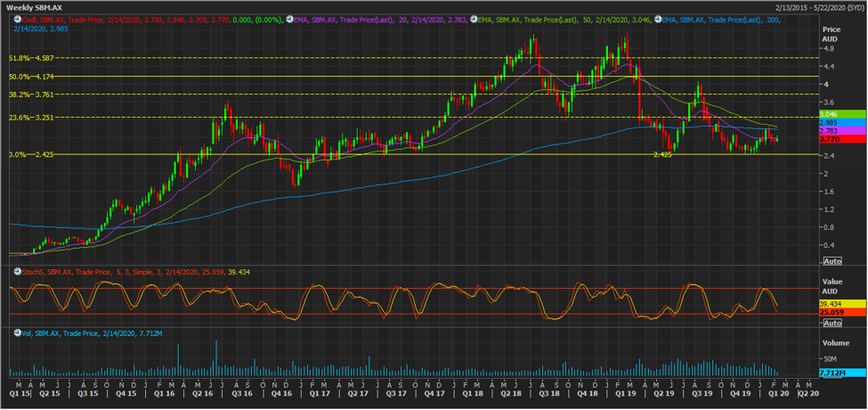Click the icon before the EMA 50 legend
Image resolution: width=868 pixels, height=410 pixels.
(x=472, y=20)
